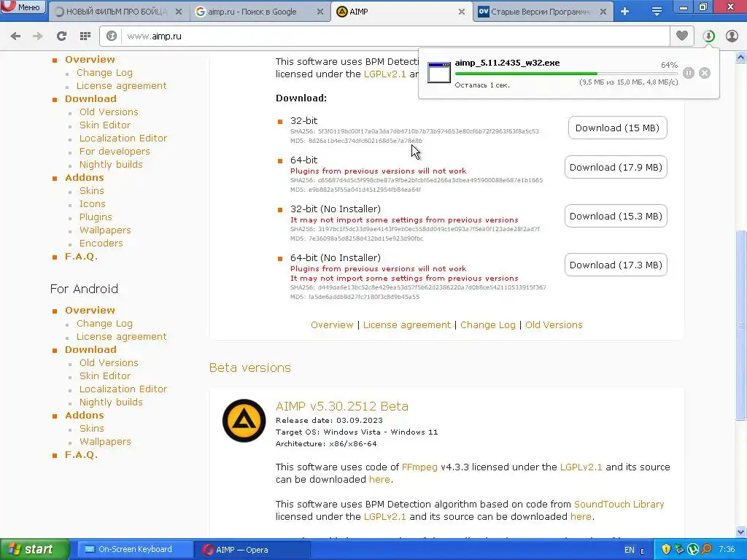The image size is (747, 560).
Task: Click the page vertical scrollbar thumb
Action: tap(741, 324)
